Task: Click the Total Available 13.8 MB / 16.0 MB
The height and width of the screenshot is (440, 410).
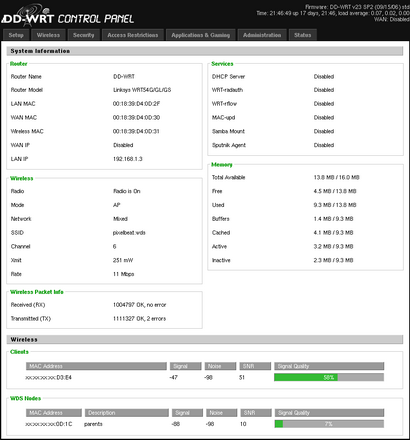Action: pos(336,177)
